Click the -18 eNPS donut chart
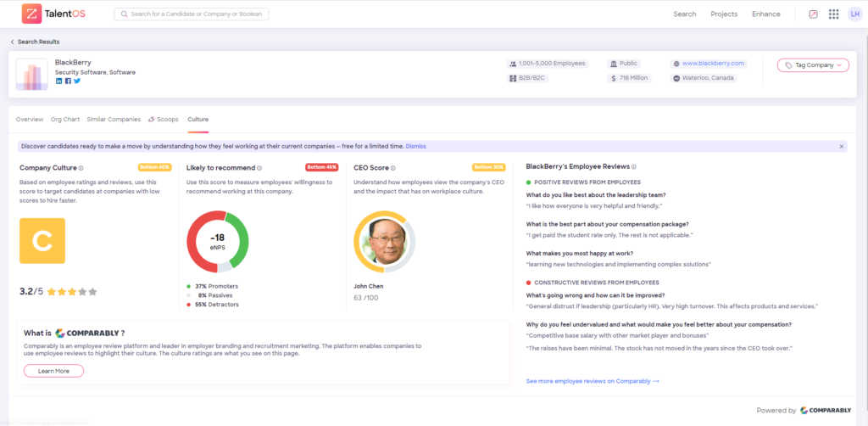The width and height of the screenshot is (868, 426). [x=218, y=242]
